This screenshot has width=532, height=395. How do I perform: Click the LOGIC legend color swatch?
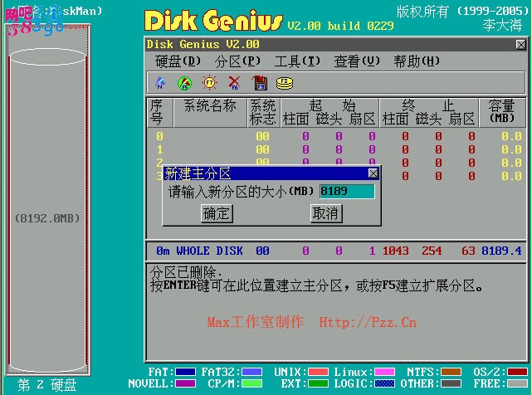(384, 383)
